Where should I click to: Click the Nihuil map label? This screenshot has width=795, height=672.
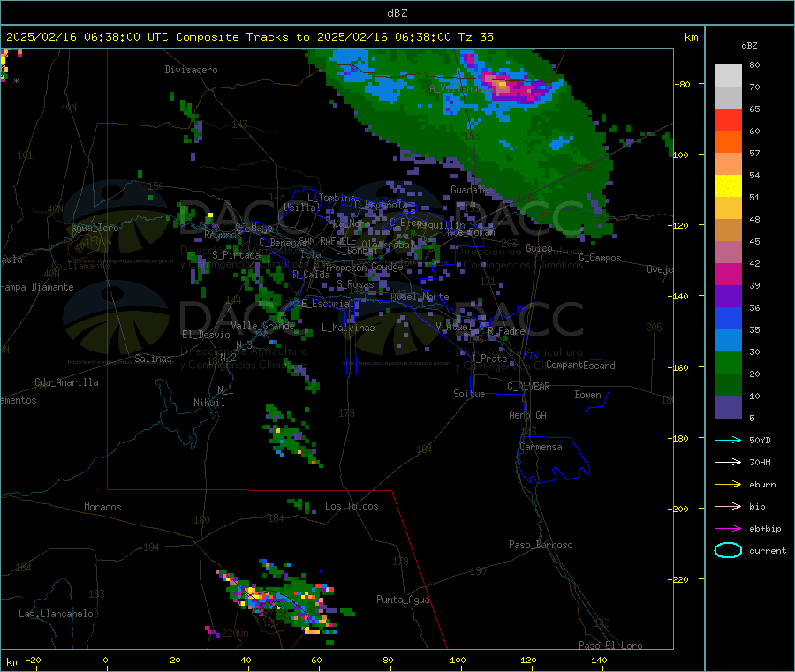[208, 403]
